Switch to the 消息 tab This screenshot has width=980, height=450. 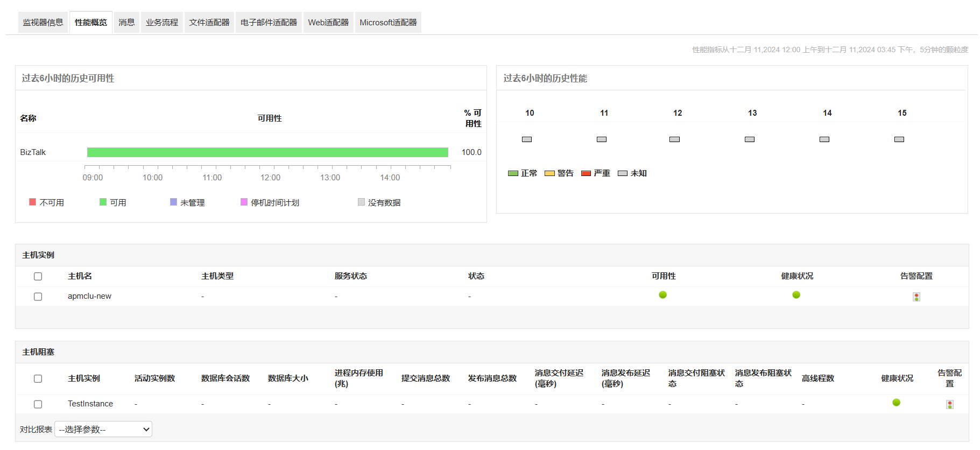[x=126, y=23]
